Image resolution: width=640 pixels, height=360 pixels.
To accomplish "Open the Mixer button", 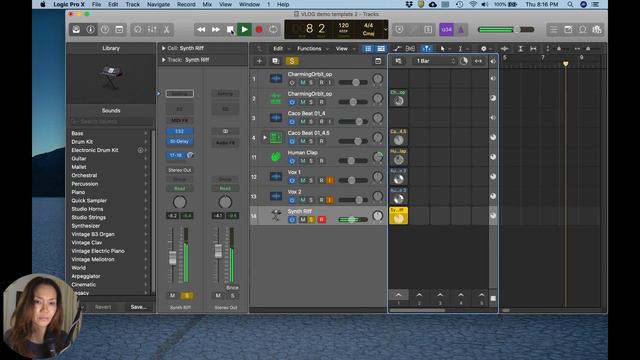I will [152, 29].
